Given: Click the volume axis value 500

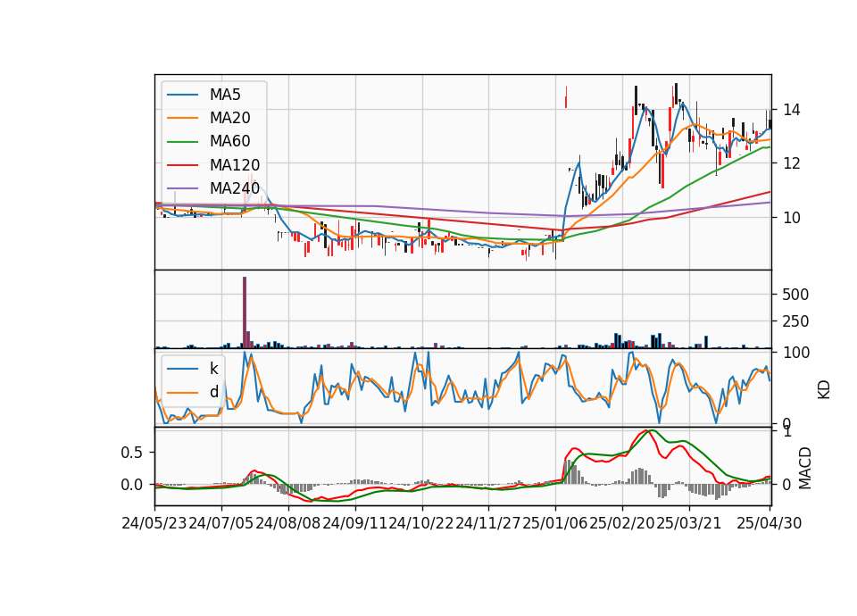Looking at the screenshot, I should click(795, 295).
